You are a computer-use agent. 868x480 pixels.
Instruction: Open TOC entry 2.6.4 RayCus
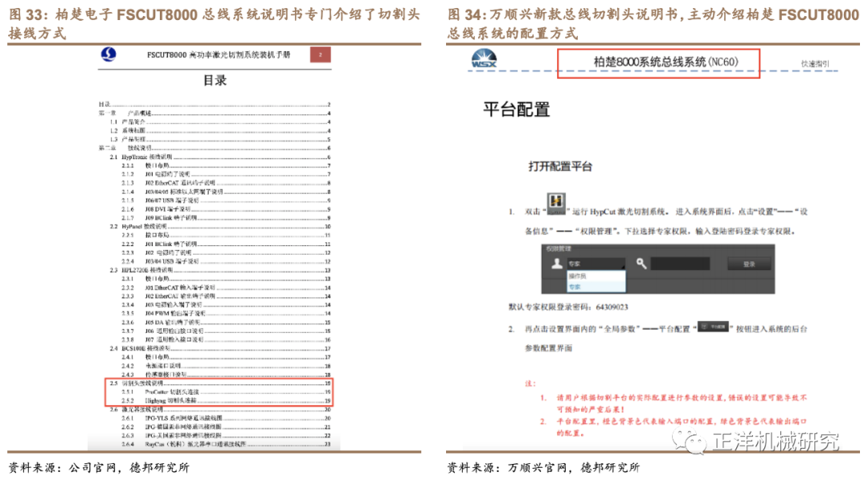(226, 444)
